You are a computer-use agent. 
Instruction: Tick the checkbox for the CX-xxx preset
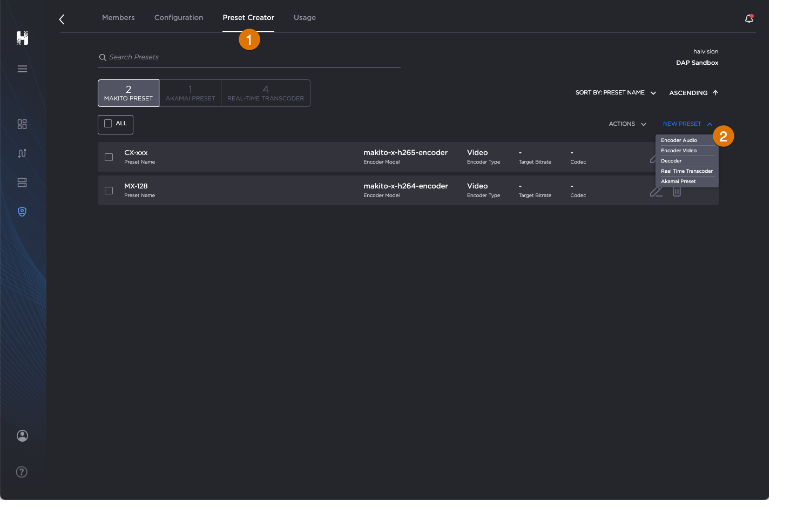tap(109, 157)
